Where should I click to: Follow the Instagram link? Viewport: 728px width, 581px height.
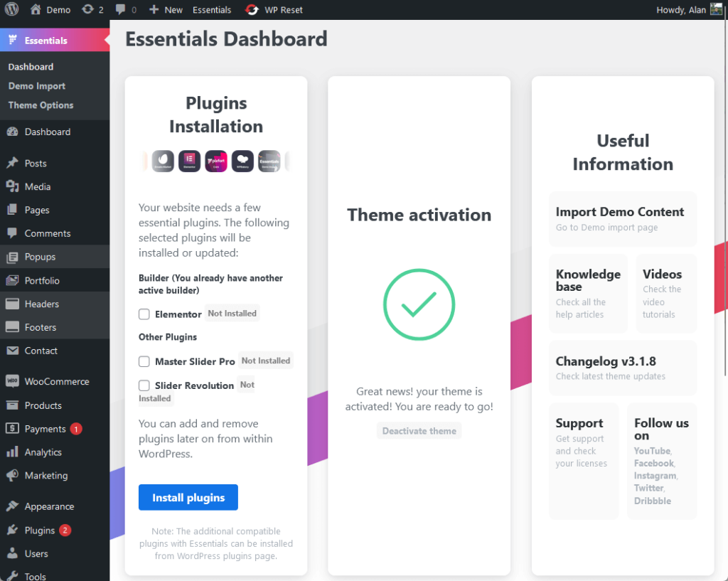click(655, 476)
